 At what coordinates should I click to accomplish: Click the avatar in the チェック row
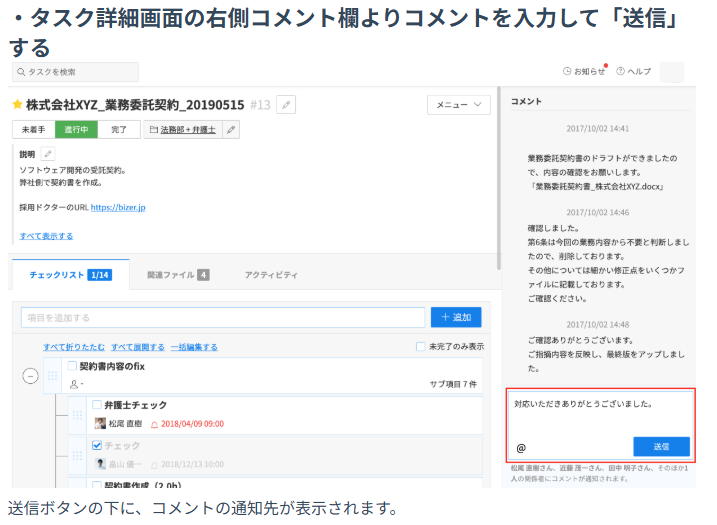point(100,464)
